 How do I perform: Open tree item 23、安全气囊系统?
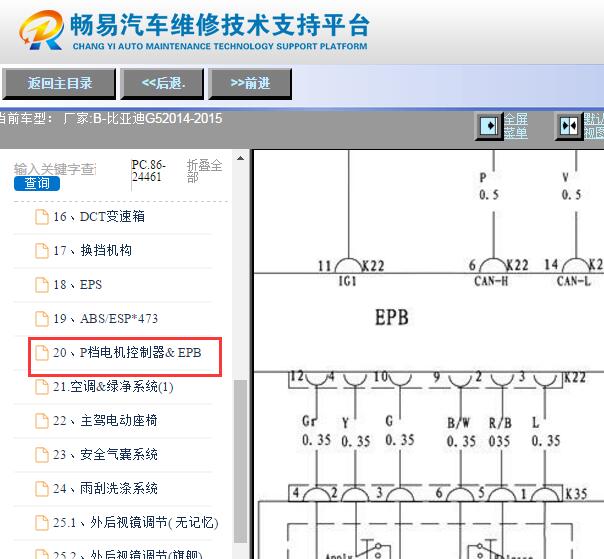[105, 455]
